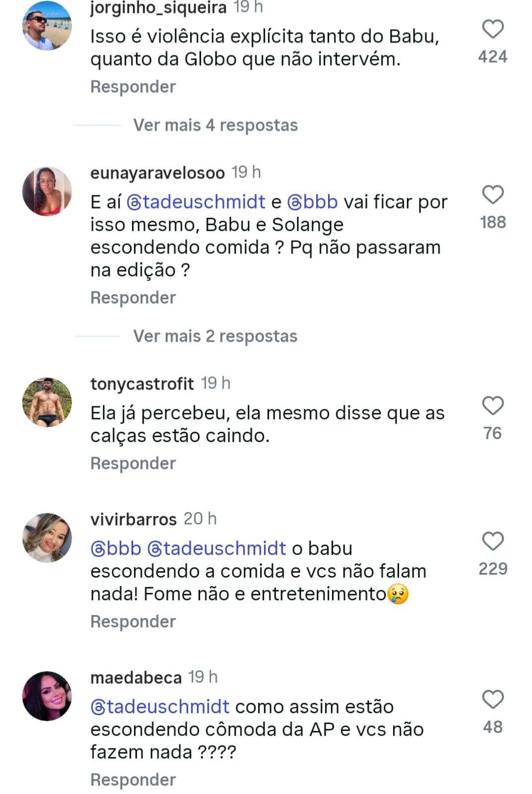Expand 'Ver mais 2 respostas'
The width and height of the screenshot is (532, 794).
click(215, 336)
